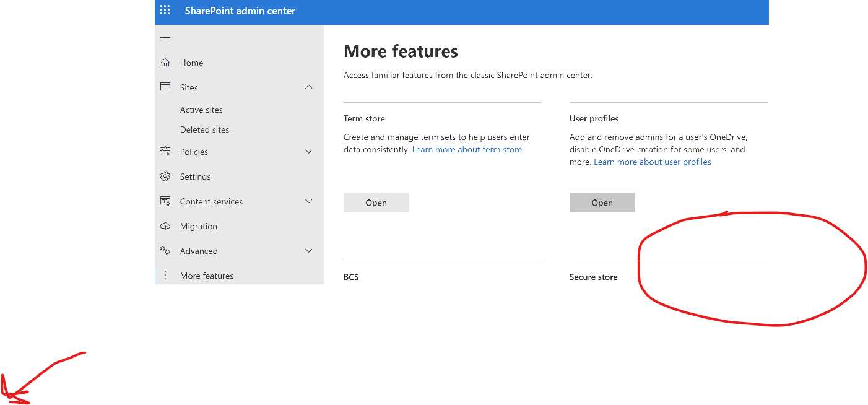
Task: Follow Learn more about term store link
Action: point(467,149)
